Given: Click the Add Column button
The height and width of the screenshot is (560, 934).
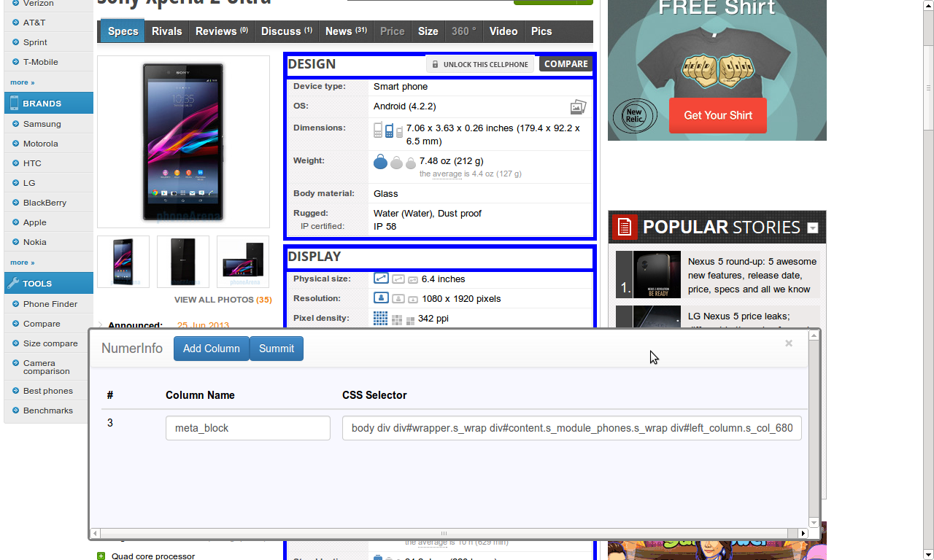Looking at the screenshot, I should pyautogui.click(x=212, y=349).
